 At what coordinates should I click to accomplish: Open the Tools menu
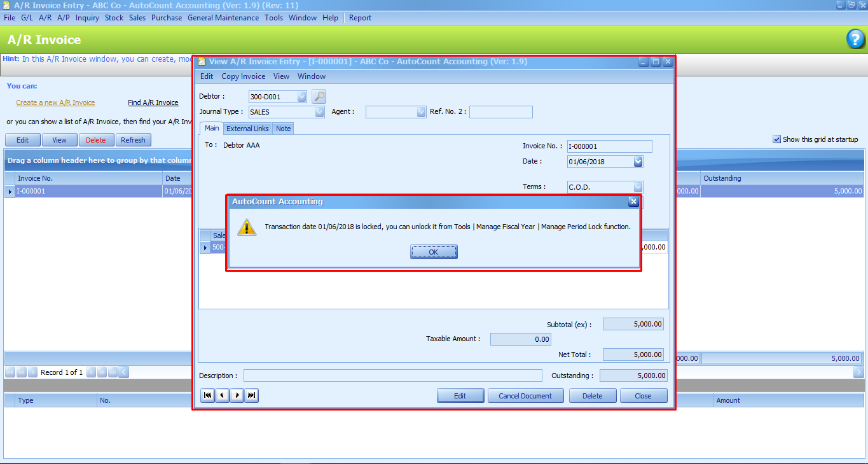point(274,18)
